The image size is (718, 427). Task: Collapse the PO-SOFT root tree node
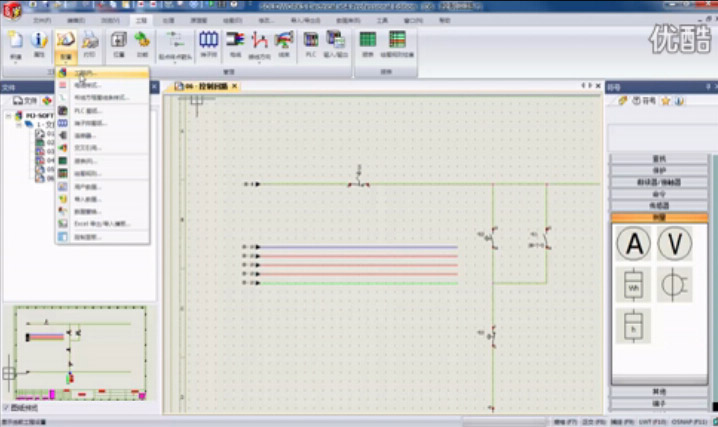pyautogui.click(x=9, y=116)
